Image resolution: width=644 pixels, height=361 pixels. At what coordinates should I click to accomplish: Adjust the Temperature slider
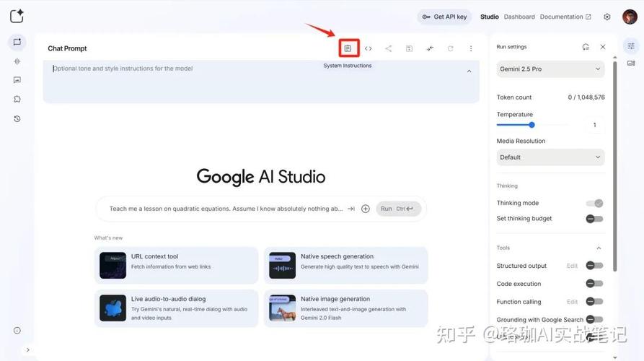coord(531,125)
